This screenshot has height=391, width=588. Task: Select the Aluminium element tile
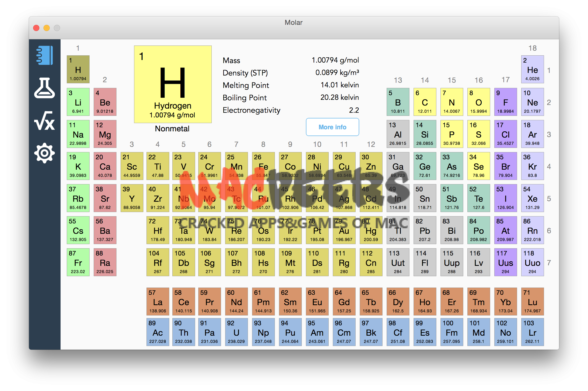(x=398, y=134)
